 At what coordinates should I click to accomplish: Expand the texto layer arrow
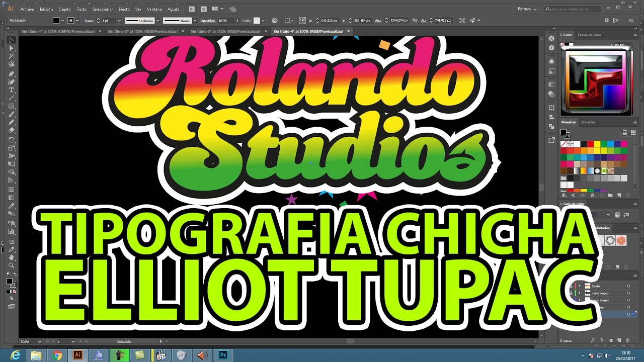pos(580,286)
